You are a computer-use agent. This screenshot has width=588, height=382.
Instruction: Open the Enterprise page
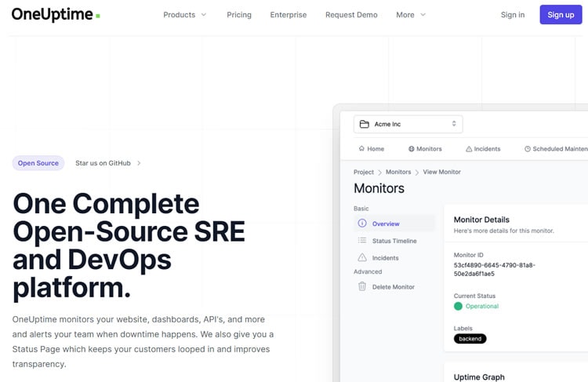(288, 15)
